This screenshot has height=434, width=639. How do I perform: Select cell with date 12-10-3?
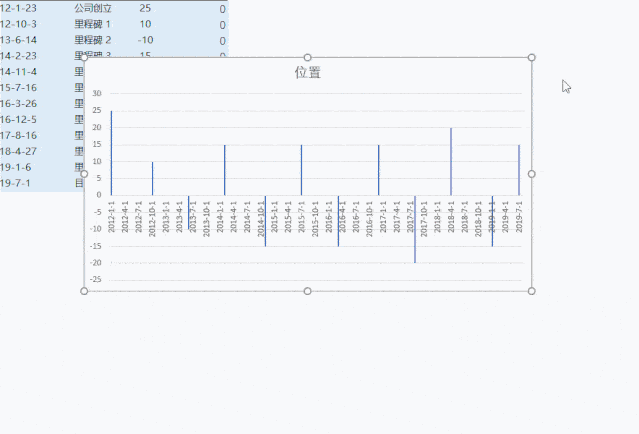pos(18,24)
